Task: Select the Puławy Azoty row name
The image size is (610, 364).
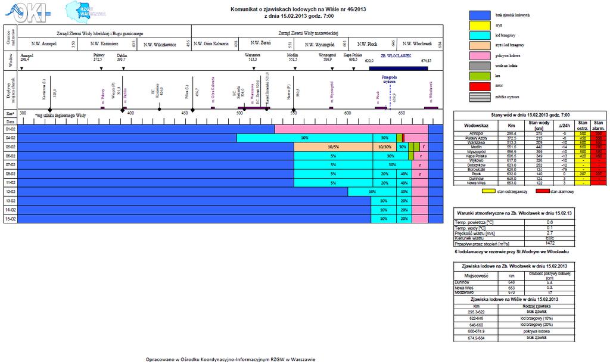Action: coord(476,138)
